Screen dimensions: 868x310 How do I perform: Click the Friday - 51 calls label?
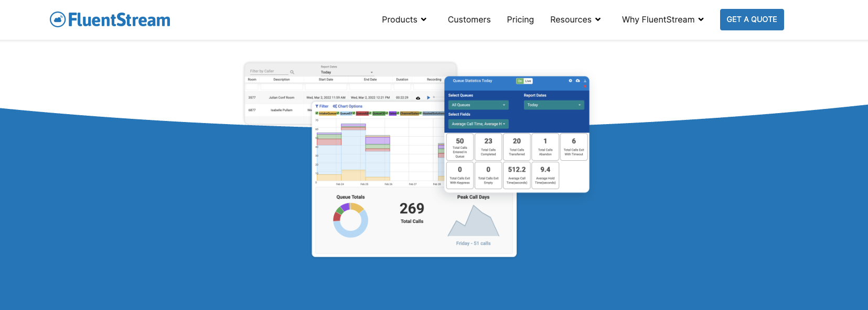(x=473, y=243)
